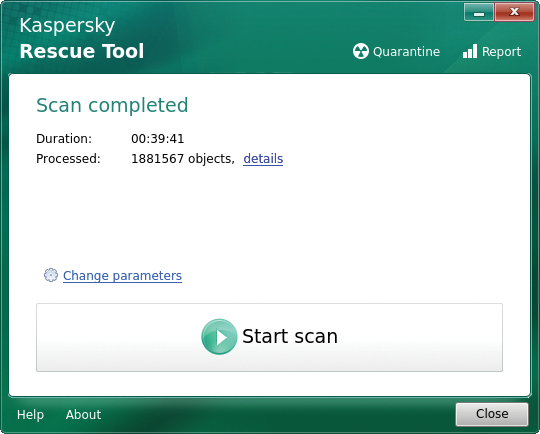Click the Scan completed heading
The width and height of the screenshot is (540, 434).
click(112, 105)
